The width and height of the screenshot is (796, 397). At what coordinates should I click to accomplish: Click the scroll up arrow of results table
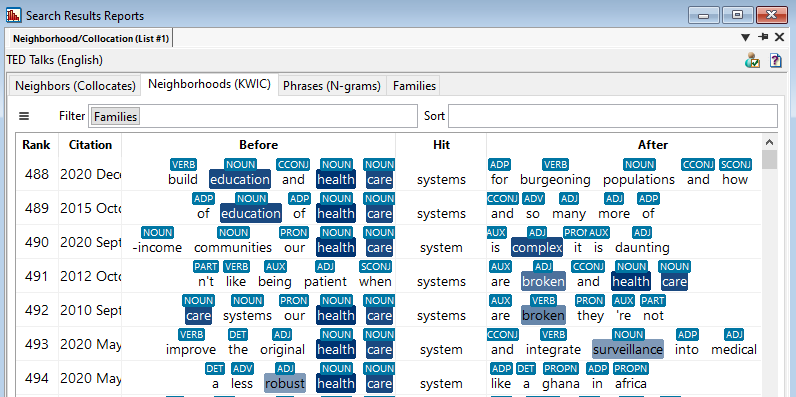click(x=770, y=142)
